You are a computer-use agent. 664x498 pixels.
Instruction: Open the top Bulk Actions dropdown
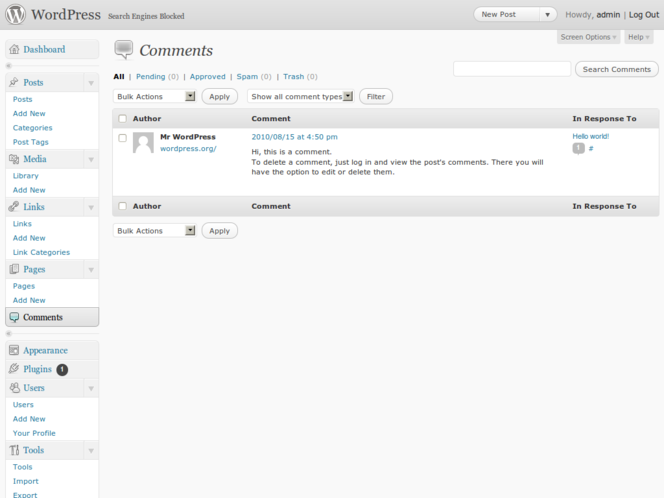point(155,97)
